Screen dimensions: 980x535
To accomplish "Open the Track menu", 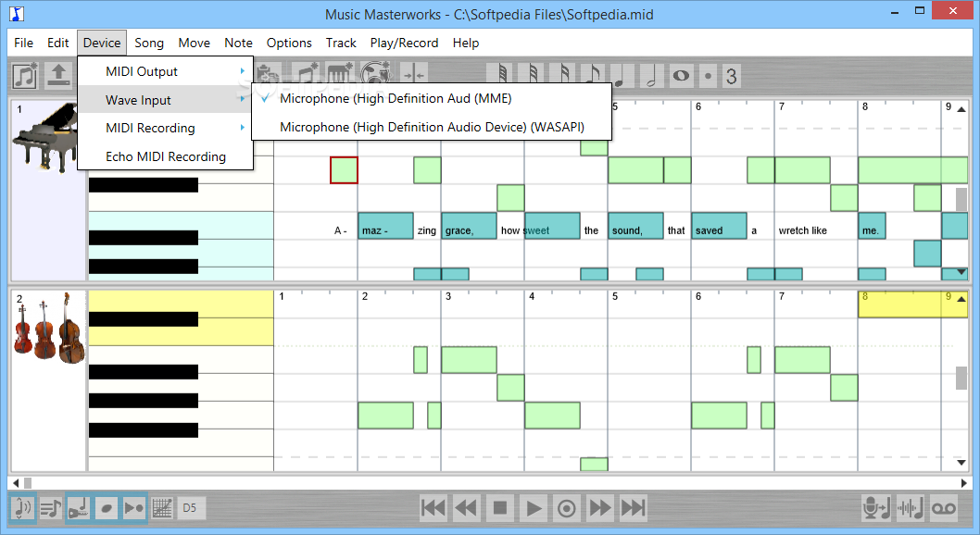I will click(x=341, y=44).
